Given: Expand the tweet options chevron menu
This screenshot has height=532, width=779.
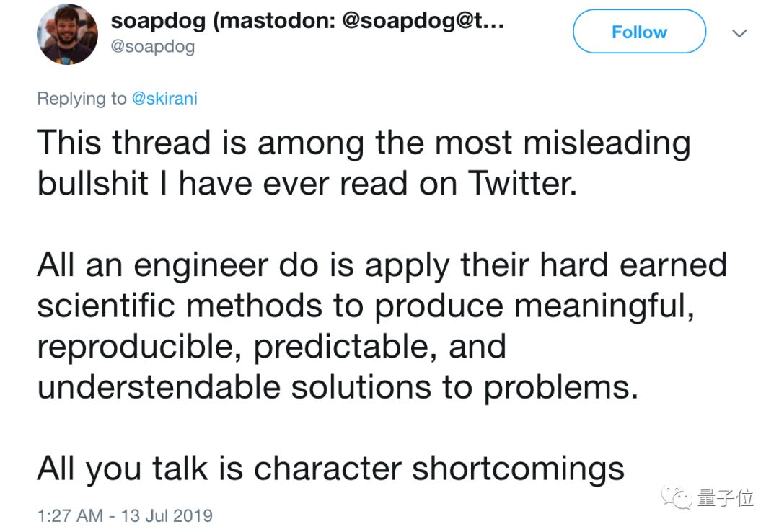Looking at the screenshot, I should click(x=739, y=33).
